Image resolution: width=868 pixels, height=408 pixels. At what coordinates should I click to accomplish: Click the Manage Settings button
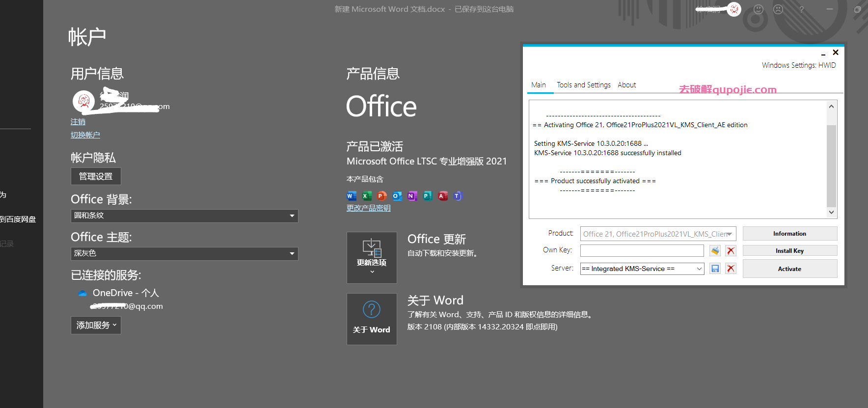(96, 176)
